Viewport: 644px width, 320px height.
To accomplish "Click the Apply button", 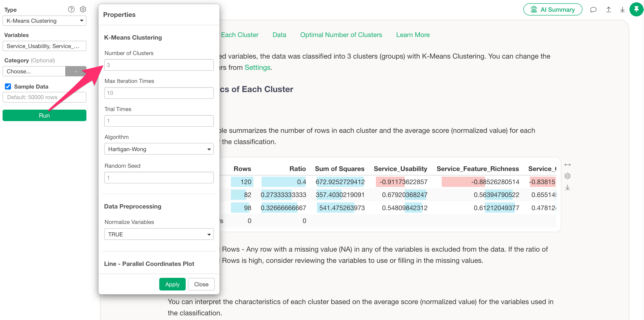I will tap(172, 284).
